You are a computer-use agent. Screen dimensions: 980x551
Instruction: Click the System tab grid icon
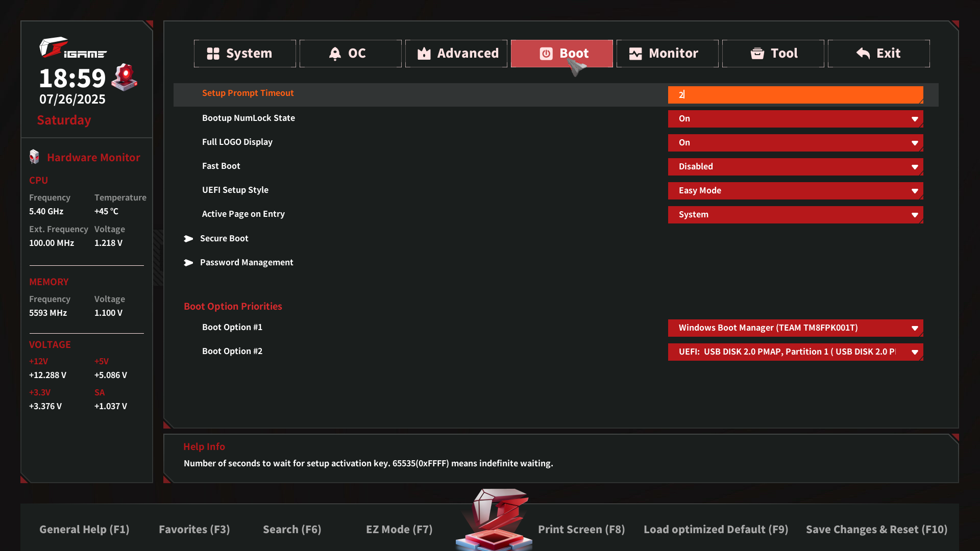click(213, 54)
